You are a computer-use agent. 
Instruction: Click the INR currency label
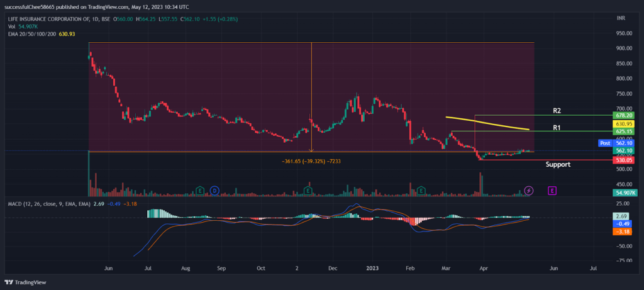tap(621, 18)
